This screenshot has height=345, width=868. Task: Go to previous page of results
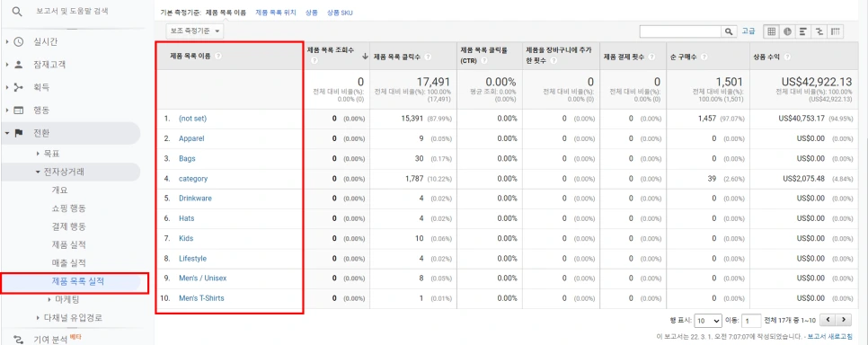point(827,320)
